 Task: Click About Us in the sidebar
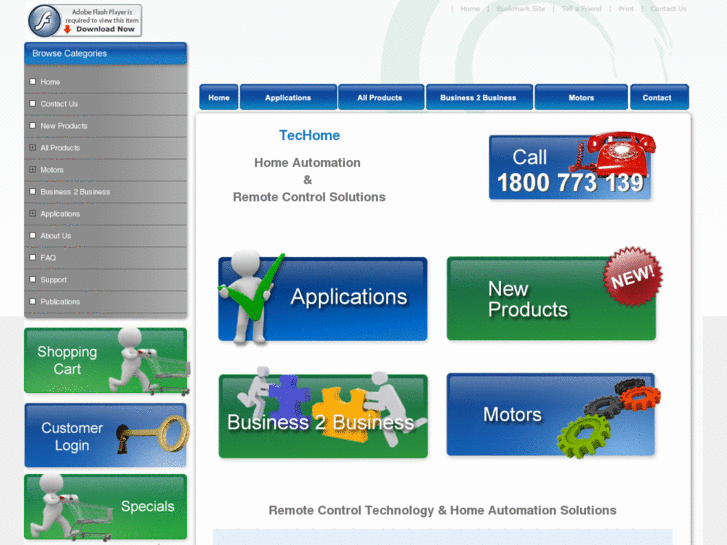coord(56,236)
